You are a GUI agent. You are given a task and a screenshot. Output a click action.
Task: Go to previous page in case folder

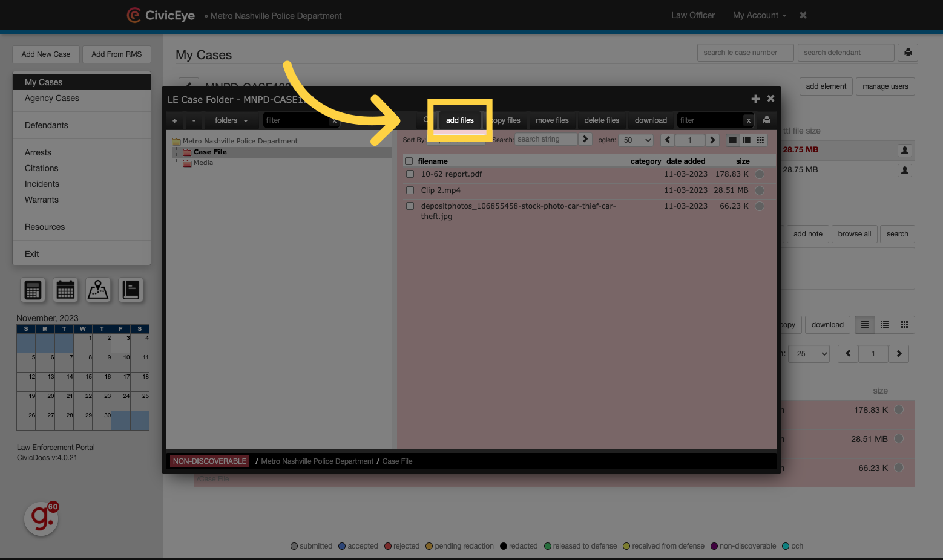tap(668, 140)
